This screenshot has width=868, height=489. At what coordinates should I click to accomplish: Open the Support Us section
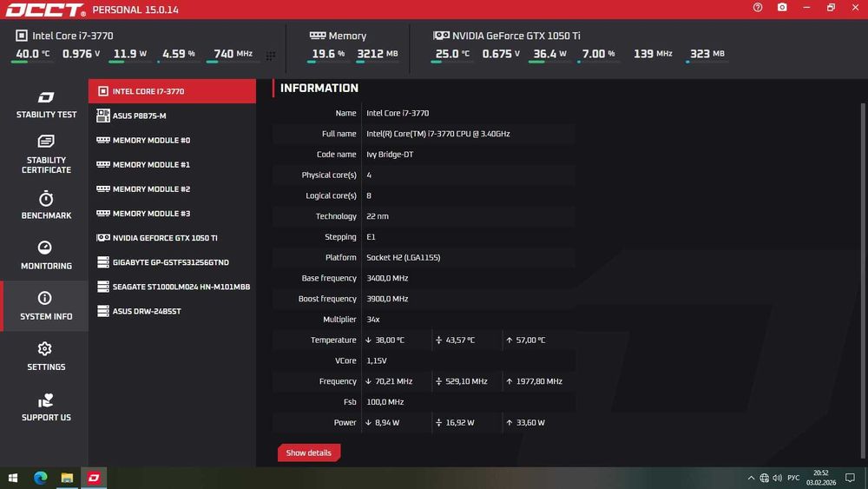click(x=46, y=407)
